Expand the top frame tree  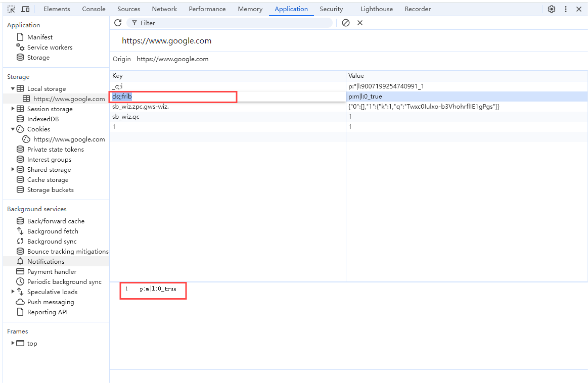tap(13, 343)
